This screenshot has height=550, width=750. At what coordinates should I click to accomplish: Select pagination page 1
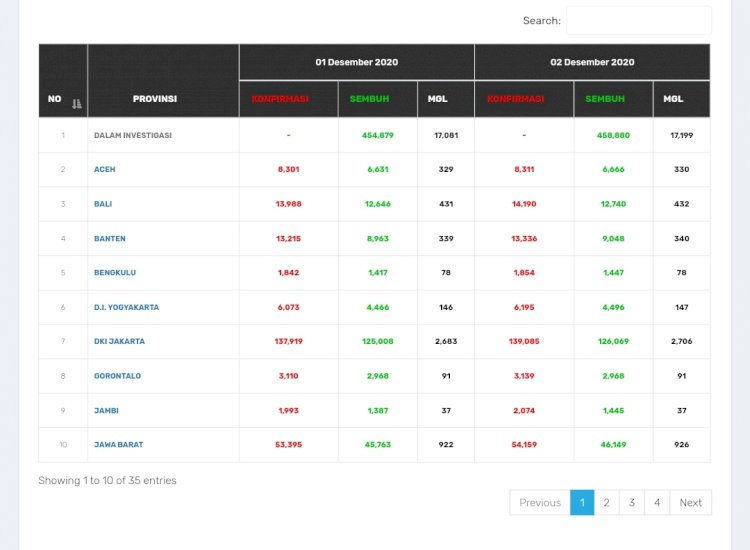582,503
